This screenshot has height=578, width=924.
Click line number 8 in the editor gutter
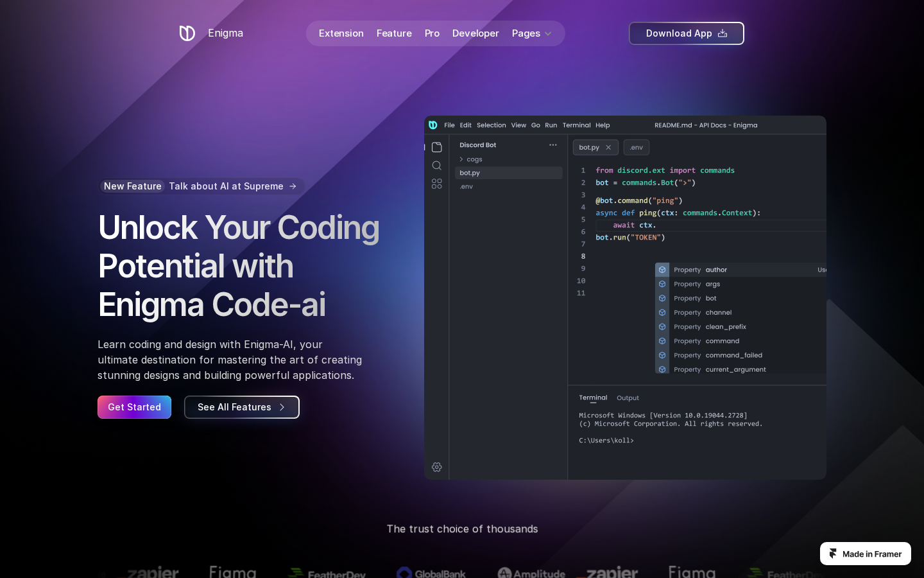[583, 256]
